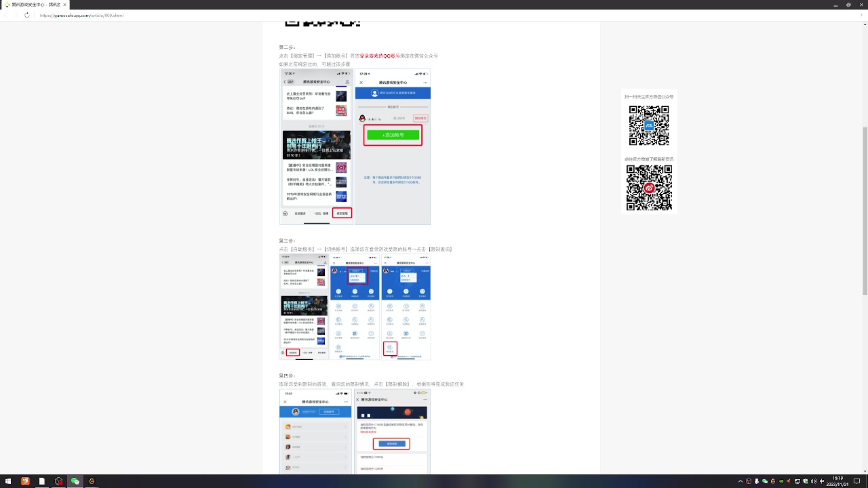The height and width of the screenshot is (488, 868).
Task: Show hidden system tray icons
Action: 740,481
